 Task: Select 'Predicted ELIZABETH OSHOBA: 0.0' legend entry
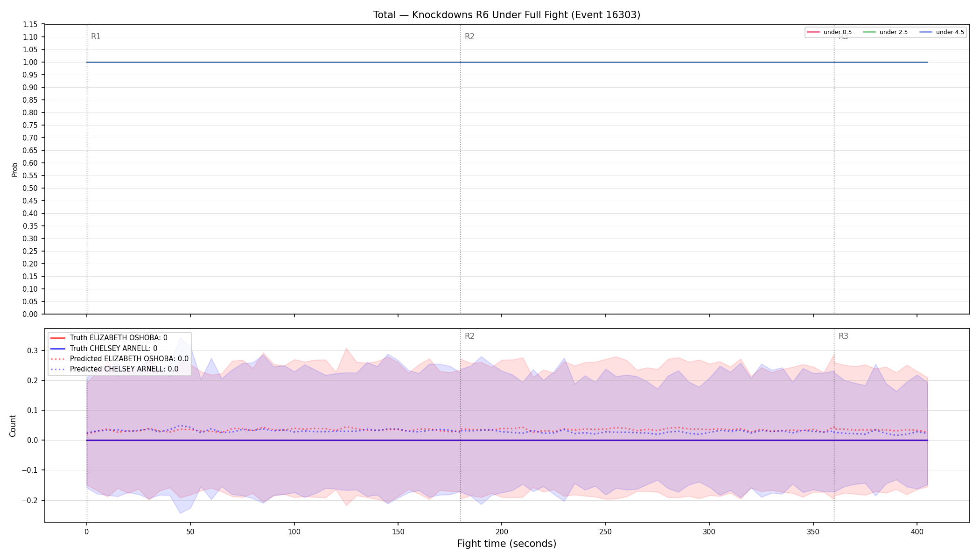pyautogui.click(x=119, y=359)
